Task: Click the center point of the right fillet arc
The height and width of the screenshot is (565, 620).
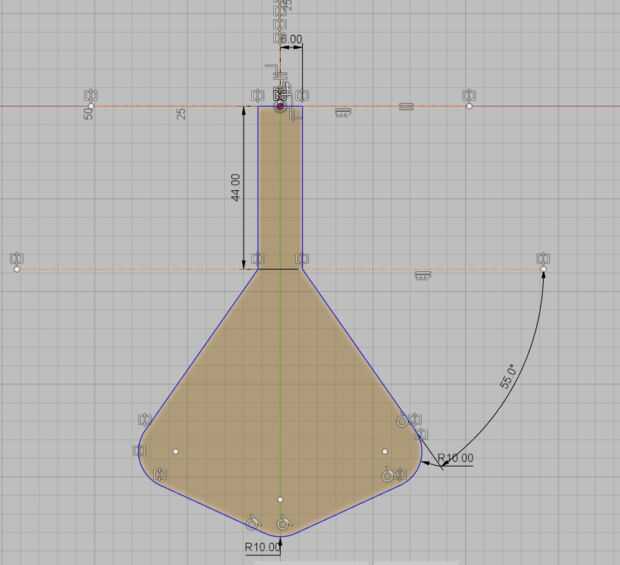Action: 385,451
